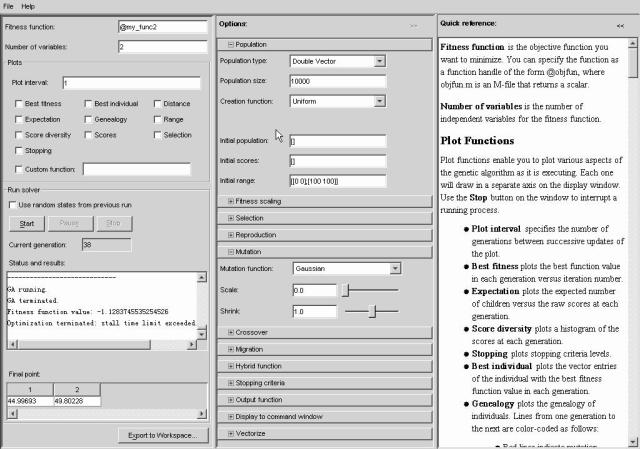Collapse Quick reference panel with << button
Viewport: 640px width, 449px height.
pyautogui.click(x=620, y=26)
